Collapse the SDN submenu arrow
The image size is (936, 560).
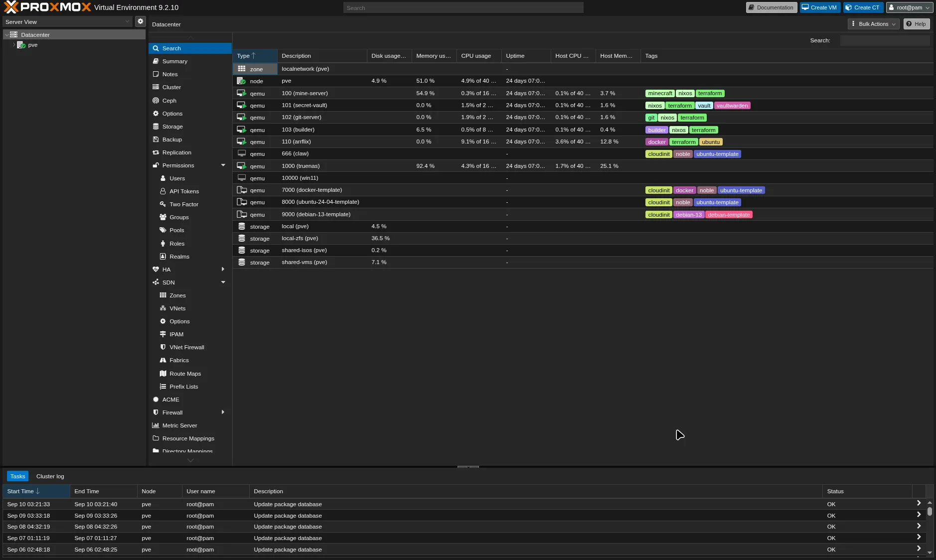click(x=223, y=282)
